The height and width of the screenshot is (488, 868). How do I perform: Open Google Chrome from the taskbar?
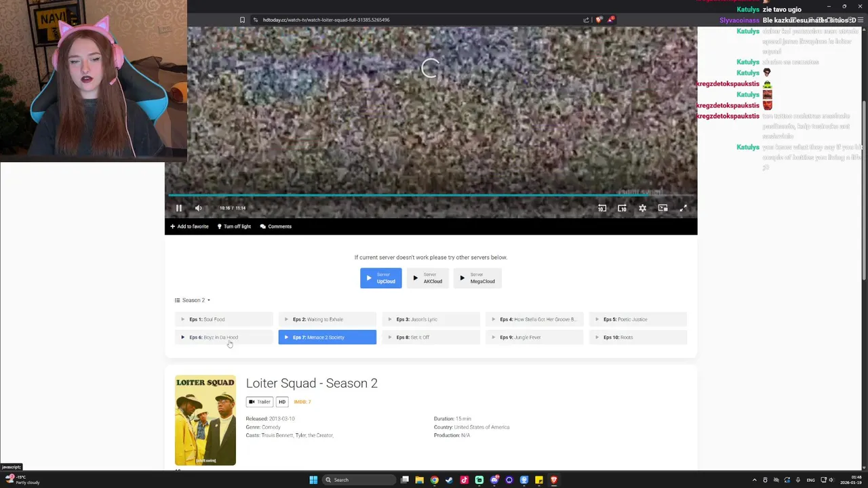click(x=435, y=480)
